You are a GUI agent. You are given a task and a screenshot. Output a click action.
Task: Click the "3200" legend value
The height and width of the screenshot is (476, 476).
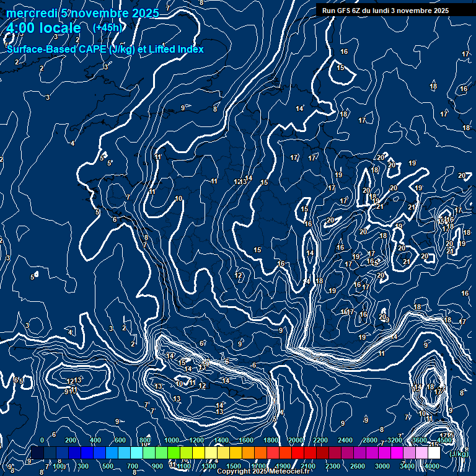click(x=395, y=440)
